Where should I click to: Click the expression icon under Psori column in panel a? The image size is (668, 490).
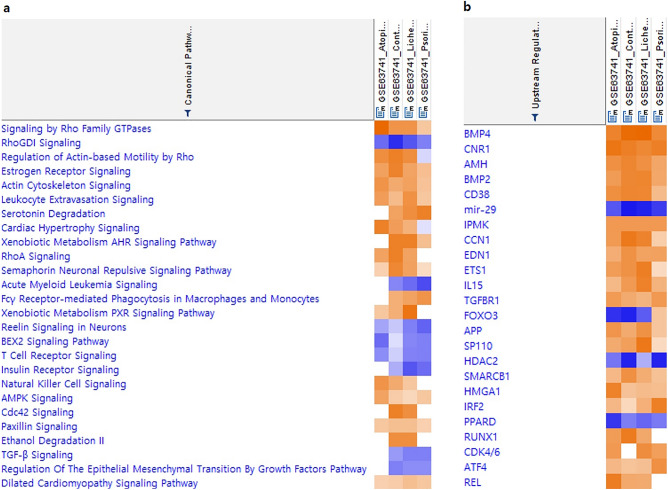tap(423, 112)
